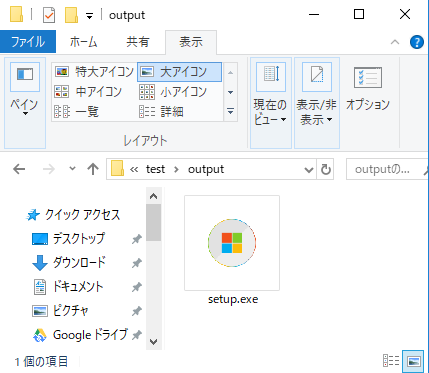The image size is (429, 373).
Task: Open address bar history dropdown
Action: 309,170
